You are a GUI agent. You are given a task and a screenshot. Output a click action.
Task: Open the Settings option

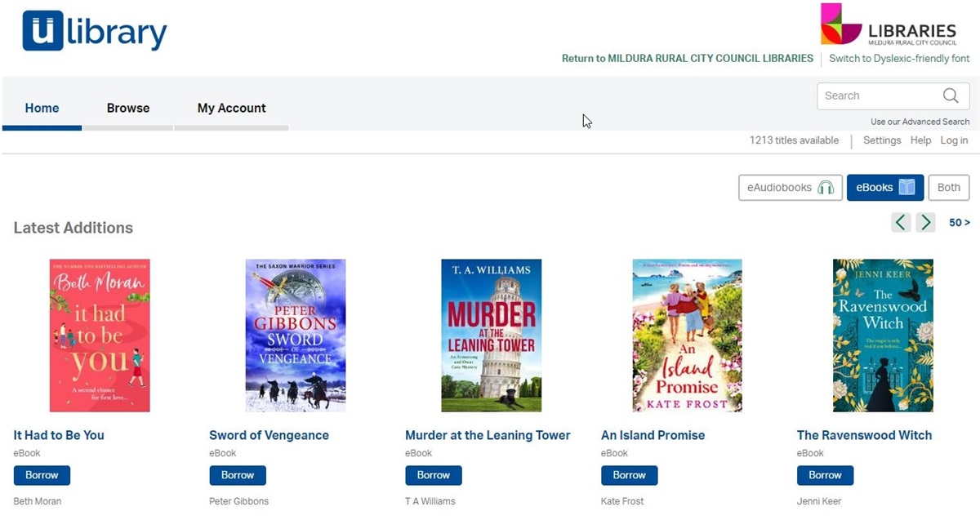[882, 140]
